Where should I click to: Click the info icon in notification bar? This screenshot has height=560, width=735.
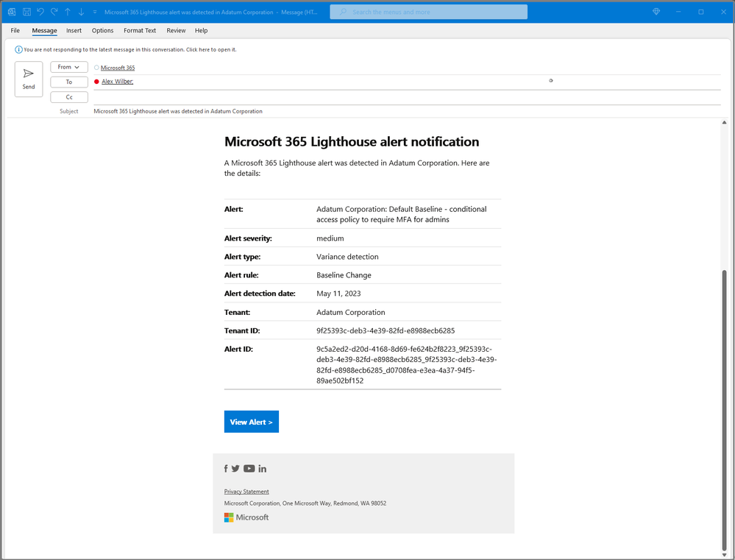[x=18, y=50]
